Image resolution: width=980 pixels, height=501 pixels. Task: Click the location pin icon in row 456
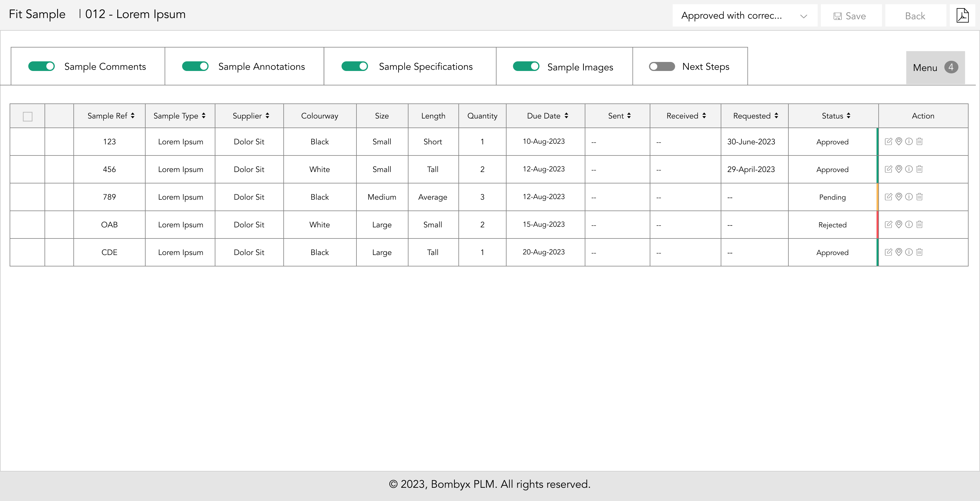898,169
